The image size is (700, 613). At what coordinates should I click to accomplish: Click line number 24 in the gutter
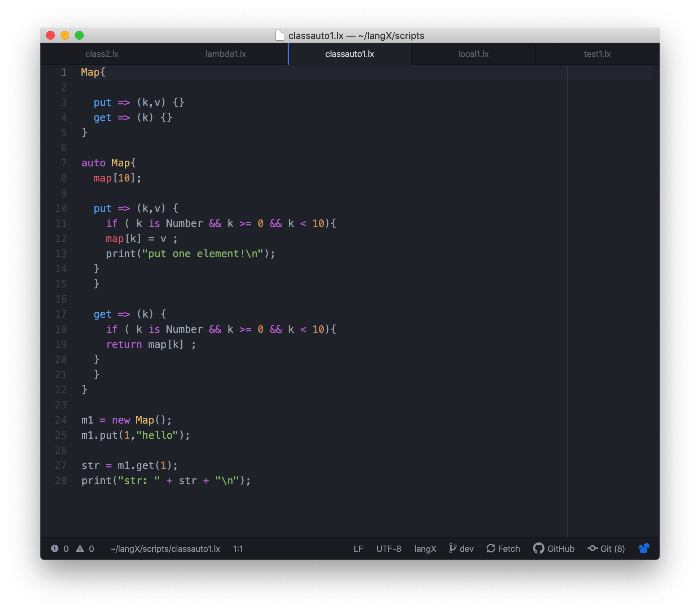[61, 420]
